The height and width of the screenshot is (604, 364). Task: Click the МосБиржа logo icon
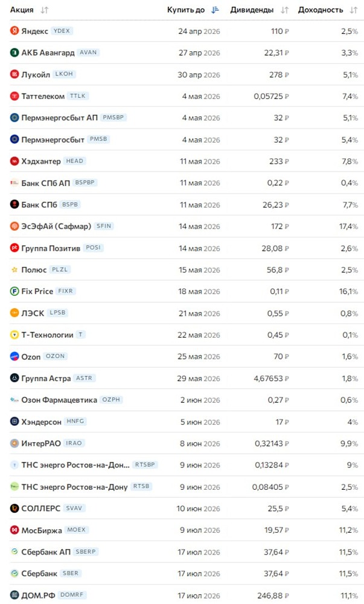point(14,530)
